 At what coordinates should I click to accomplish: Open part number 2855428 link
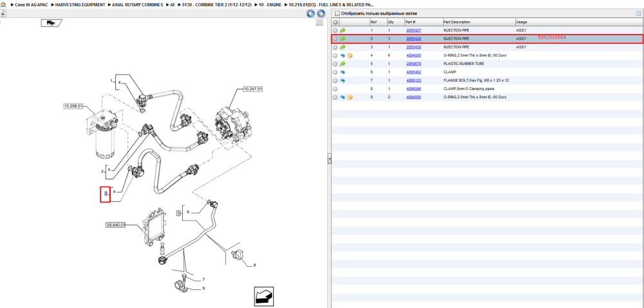point(413,39)
